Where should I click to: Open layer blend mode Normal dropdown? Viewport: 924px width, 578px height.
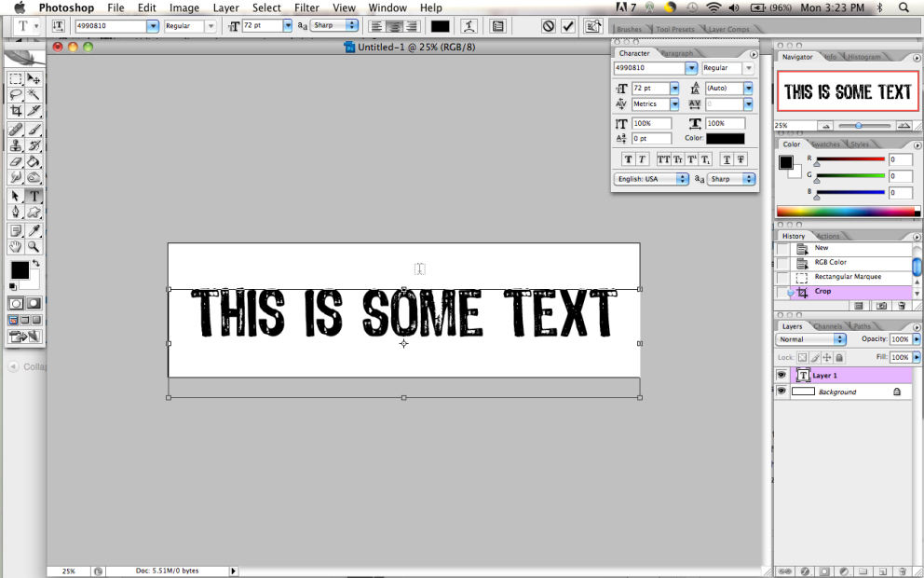pos(811,339)
